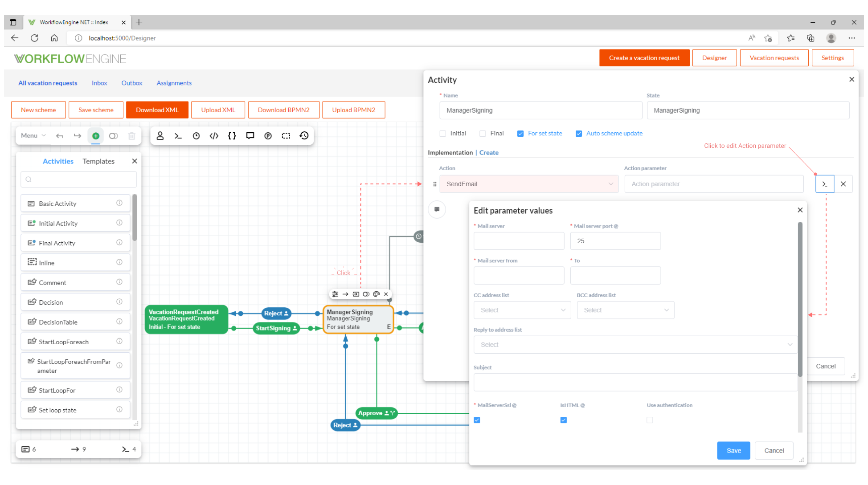The image size is (868, 485).
Task: Open the SendEmail Action dropdown
Action: (528, 183)
